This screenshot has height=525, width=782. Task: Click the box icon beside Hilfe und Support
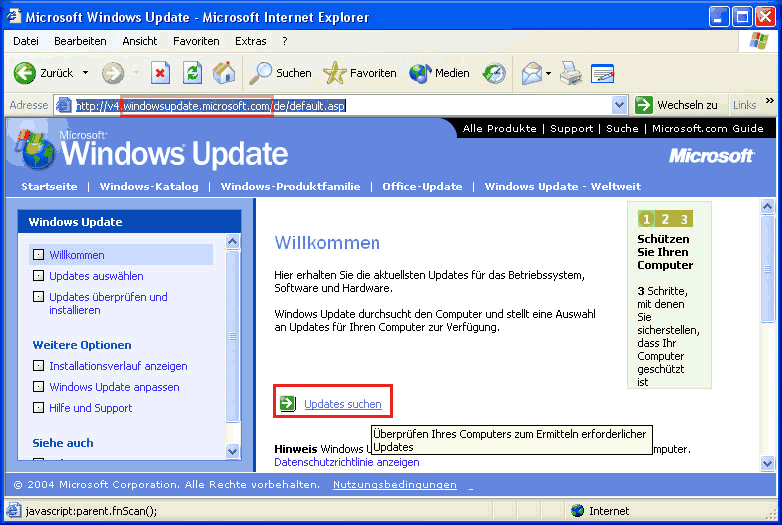click(38, 407)
